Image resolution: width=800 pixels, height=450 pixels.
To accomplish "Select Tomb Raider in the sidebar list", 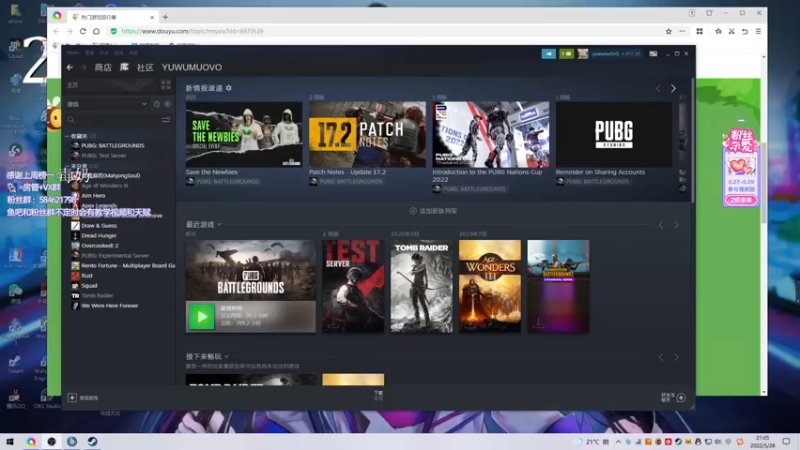I will pyautogui.click(x=97, y=295).
